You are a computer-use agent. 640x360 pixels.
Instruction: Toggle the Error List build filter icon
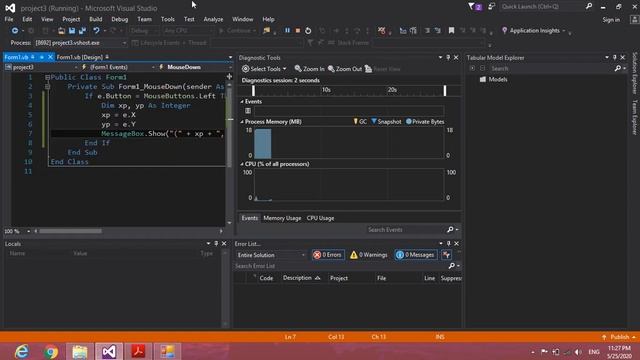(x=447, y=255)
